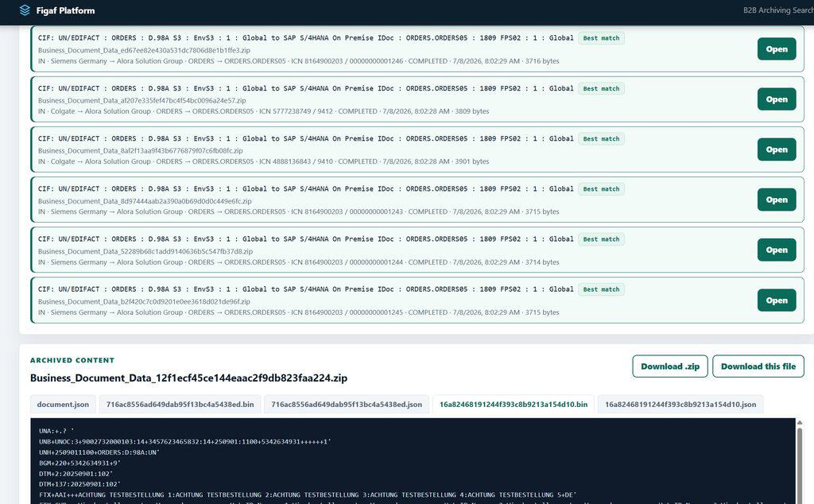This screenshot has width=814, height=504.
Task: Click metadata line with ICN 4888136843 / 9410
Action: point(263,161)
